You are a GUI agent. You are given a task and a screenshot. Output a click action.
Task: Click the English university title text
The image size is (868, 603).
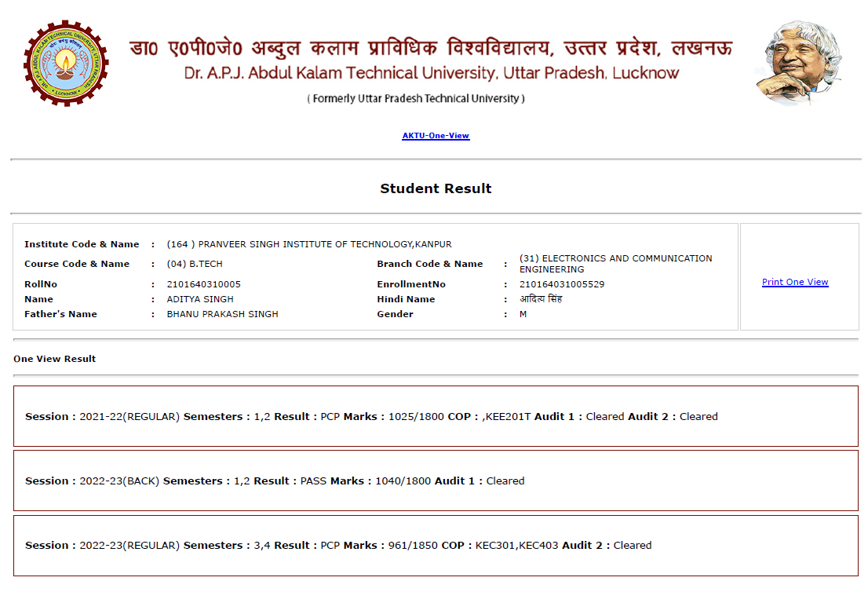click(432, 74)
